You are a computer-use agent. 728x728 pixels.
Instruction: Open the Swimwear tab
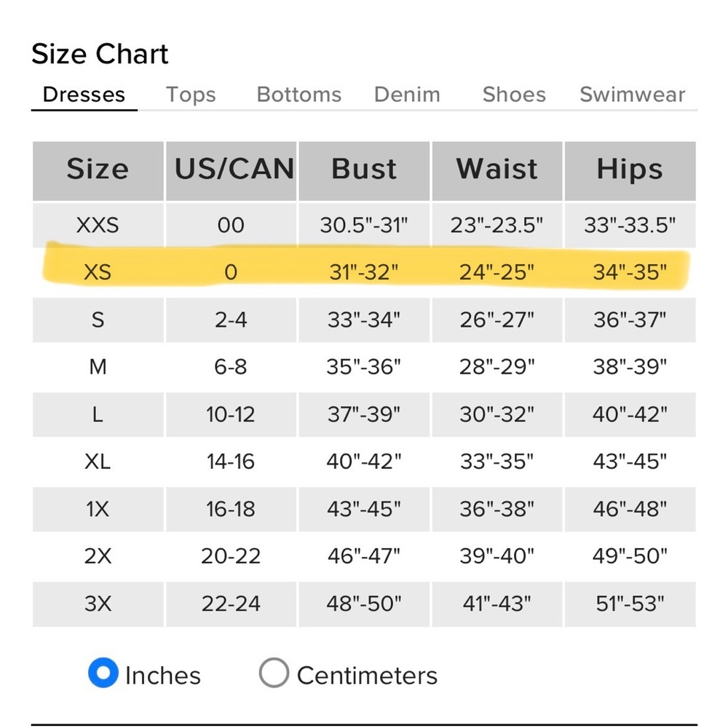point(633,95)
